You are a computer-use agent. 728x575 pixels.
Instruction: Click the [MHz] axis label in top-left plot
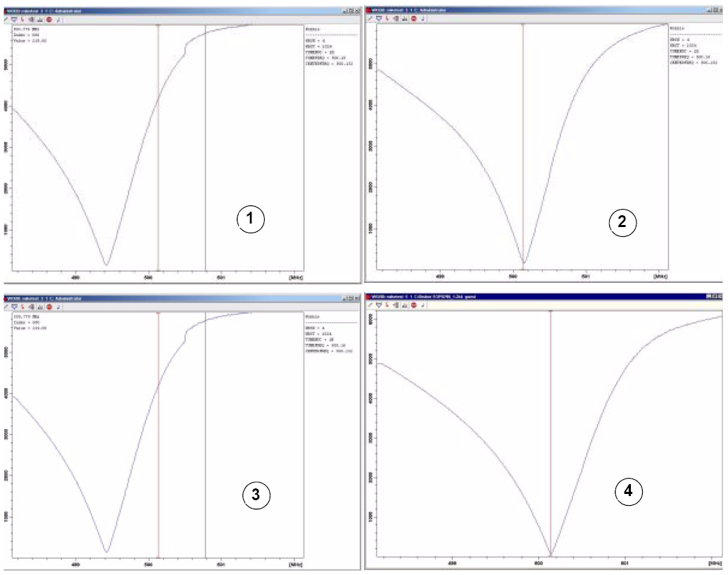click(x=296, y=277)
